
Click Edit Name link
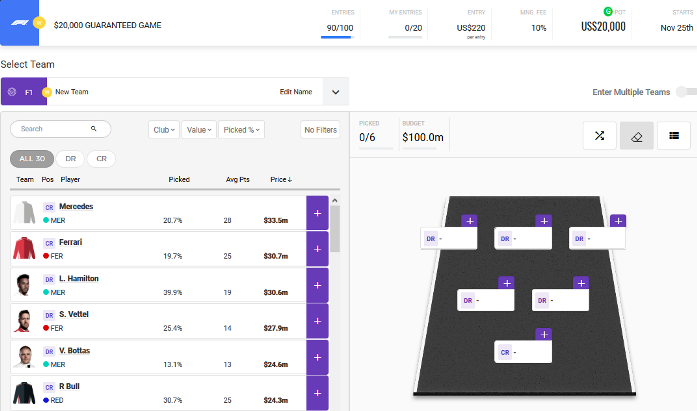(296, 92)
